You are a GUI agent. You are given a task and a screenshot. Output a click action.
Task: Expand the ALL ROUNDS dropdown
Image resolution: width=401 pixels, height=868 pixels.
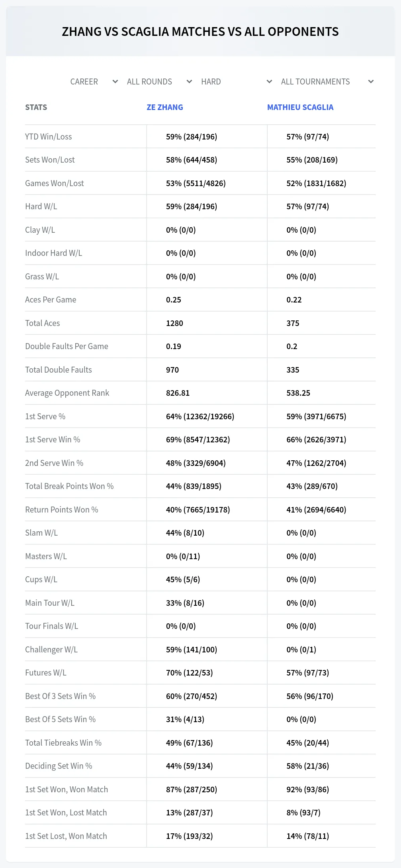tap(159, 82)
